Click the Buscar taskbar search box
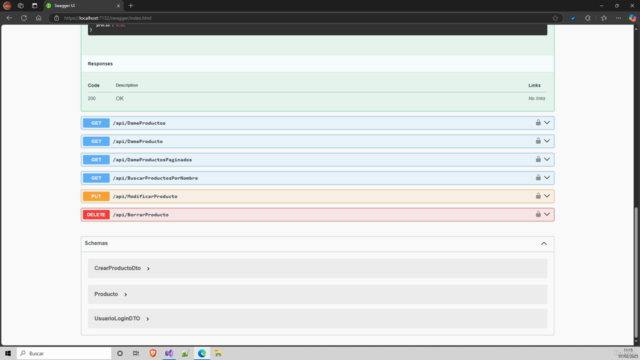The width and height of the screenshot is (640, 360). (64, 353)
